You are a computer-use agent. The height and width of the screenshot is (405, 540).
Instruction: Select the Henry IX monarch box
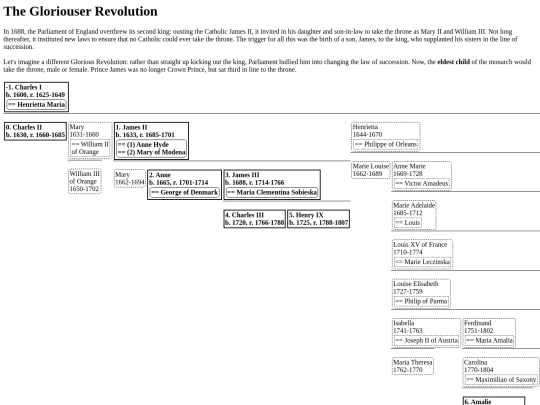pyautogui.click(x=319, y=219)
